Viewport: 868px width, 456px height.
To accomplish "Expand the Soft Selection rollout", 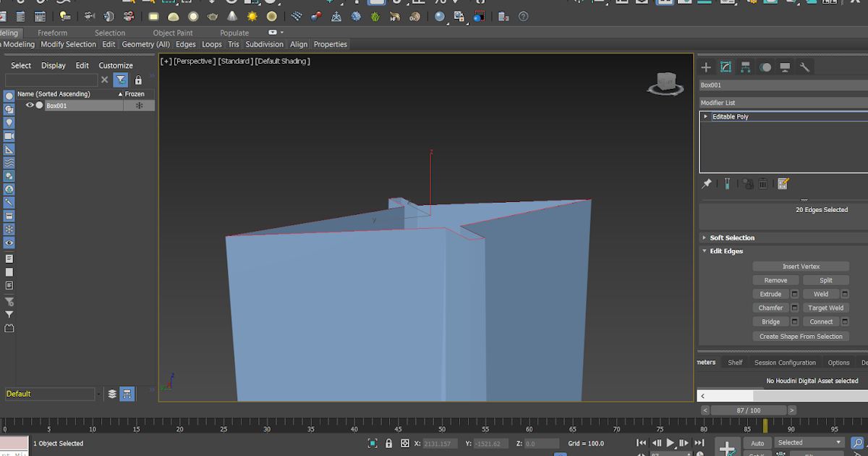I will pos(733,237).
